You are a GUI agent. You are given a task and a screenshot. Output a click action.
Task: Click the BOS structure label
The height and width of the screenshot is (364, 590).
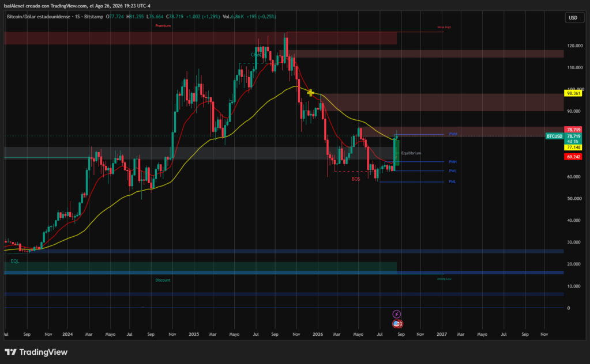(356, 179)
